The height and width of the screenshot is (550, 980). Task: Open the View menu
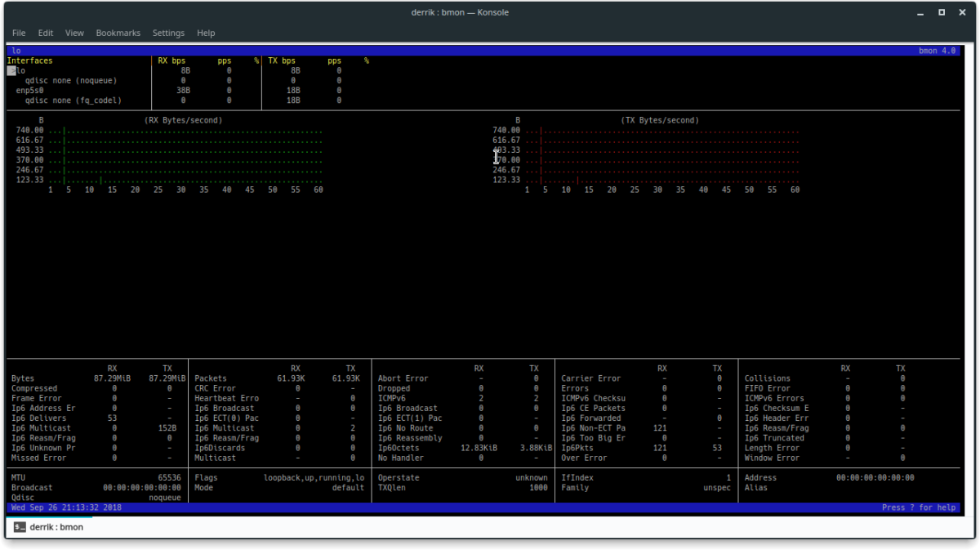(74, 33)
